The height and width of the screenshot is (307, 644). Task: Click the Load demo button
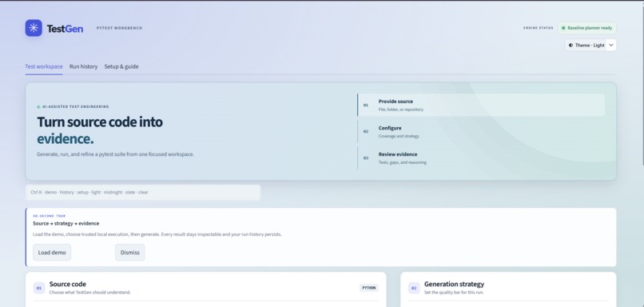tap(52, 253)
